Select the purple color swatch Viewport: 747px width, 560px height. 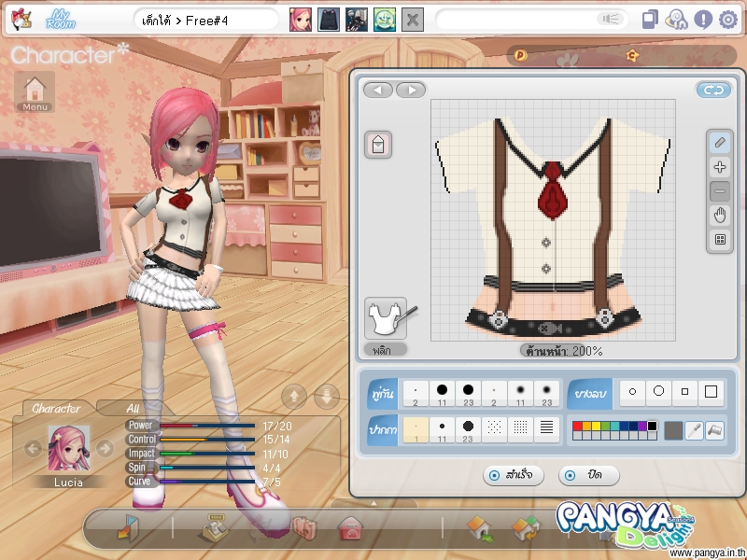pos(642,427)
